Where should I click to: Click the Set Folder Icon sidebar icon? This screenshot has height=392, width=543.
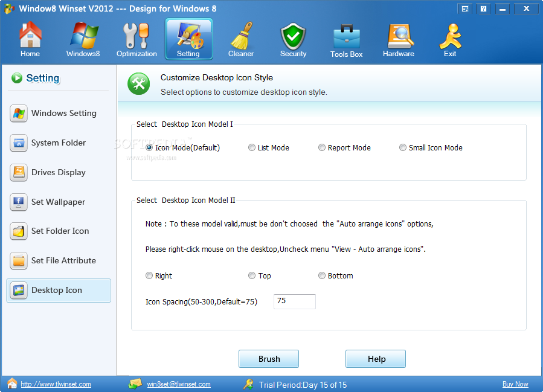19,231
